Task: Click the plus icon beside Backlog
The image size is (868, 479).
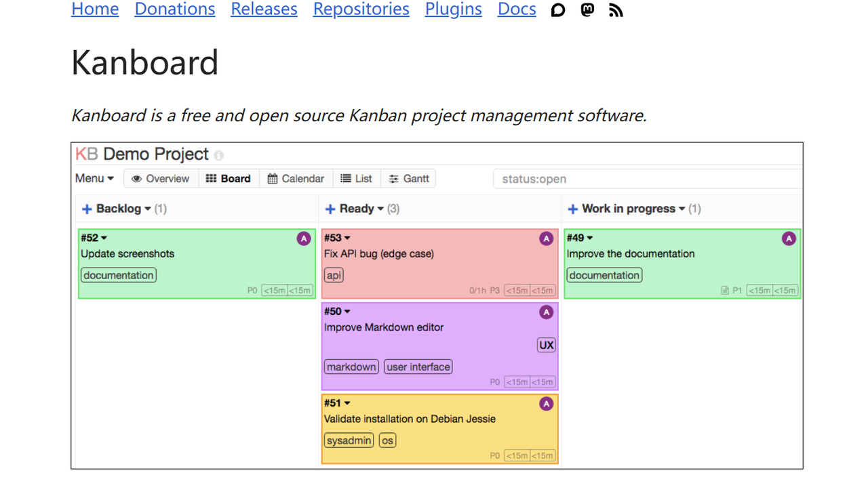Action: 87,209
